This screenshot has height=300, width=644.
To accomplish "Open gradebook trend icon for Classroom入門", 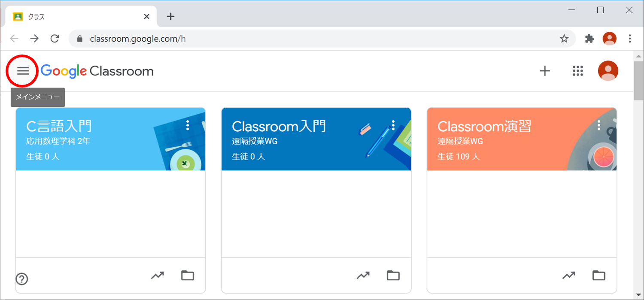I will pyautogui.click(x=363, y=275).
